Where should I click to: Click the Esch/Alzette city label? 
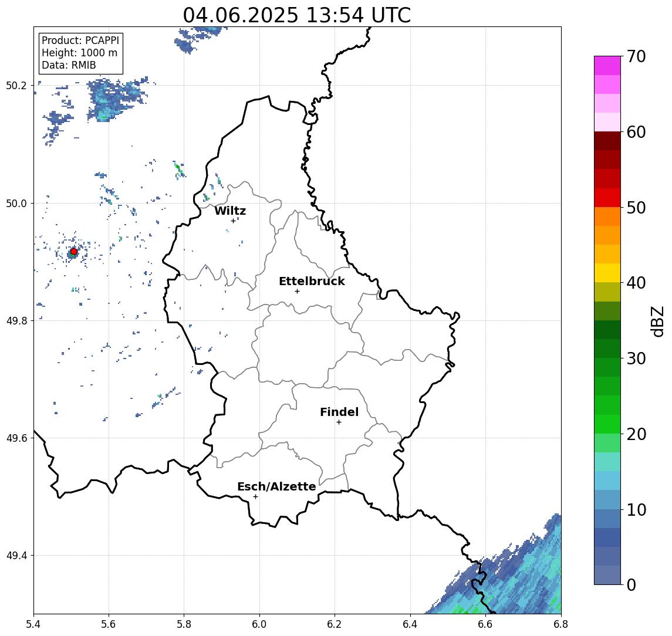tap(276, 486)
